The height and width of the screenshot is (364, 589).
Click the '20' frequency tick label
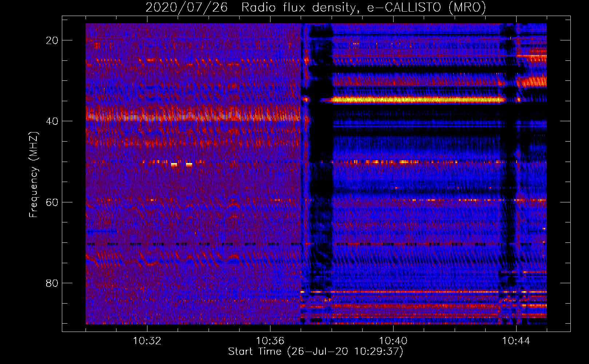[x=52, y=40]
